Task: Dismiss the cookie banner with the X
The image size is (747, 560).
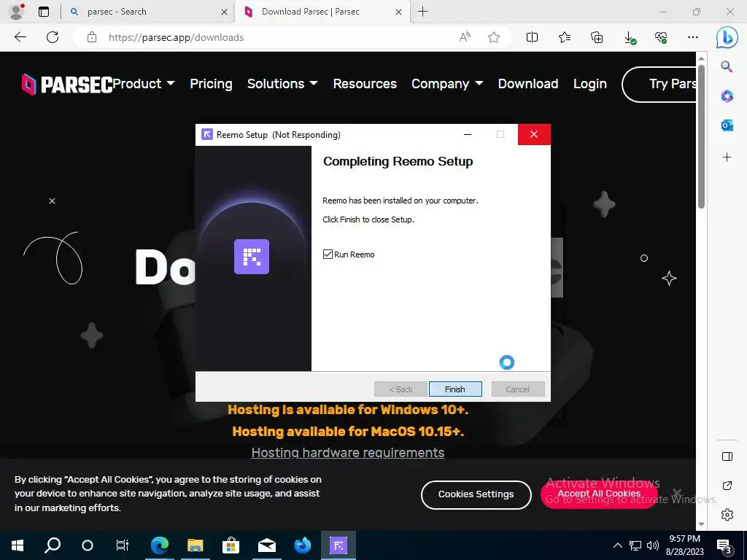Action: pos(676,492)
